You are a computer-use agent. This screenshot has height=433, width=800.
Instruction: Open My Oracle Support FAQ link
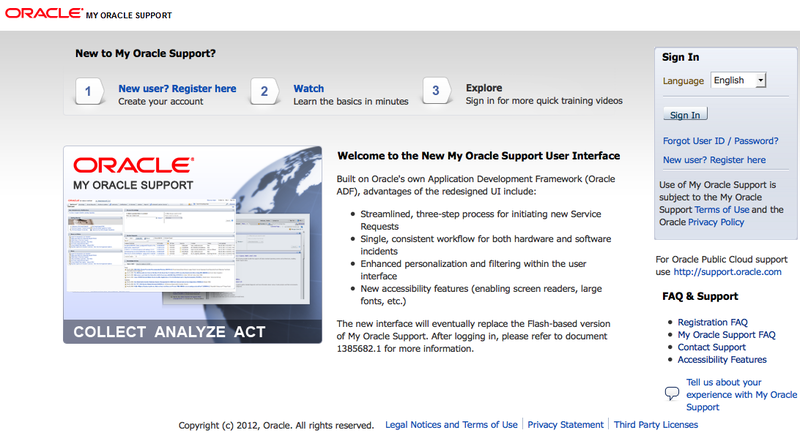point(727,335)
